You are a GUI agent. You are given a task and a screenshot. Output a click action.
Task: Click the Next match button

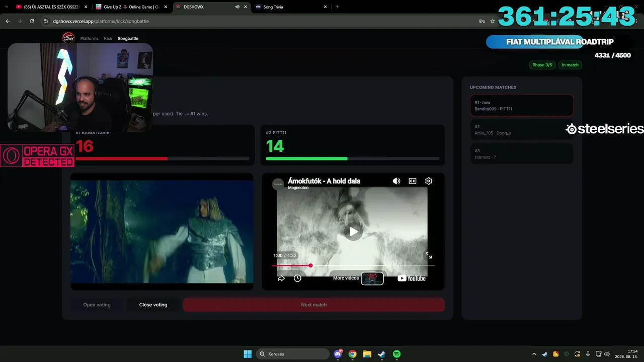pos(313,305)
